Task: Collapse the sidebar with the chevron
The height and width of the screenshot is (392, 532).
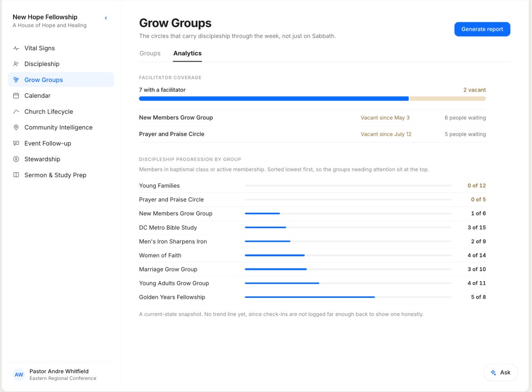Action: pos(106,18)
